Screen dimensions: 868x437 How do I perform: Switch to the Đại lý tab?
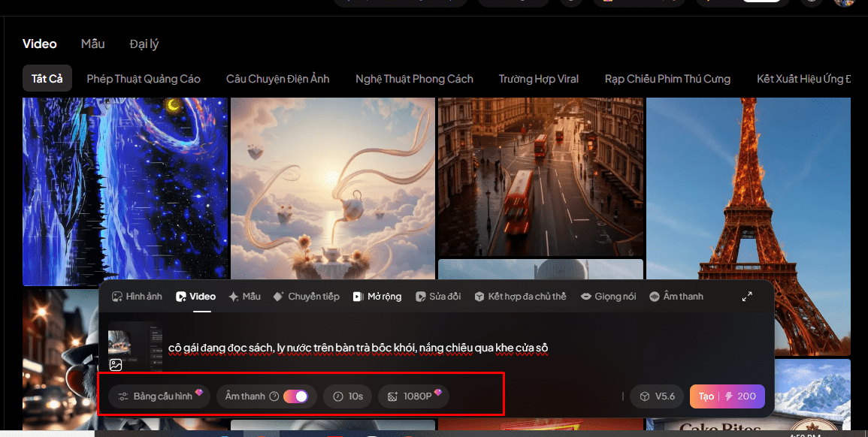[x=144, y=44]
